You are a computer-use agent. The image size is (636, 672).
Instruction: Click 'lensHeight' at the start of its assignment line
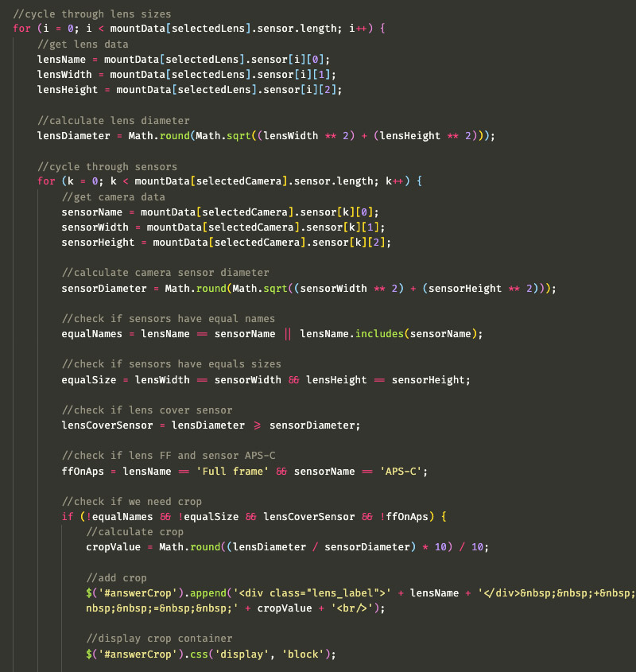click(x=68, y=90)
